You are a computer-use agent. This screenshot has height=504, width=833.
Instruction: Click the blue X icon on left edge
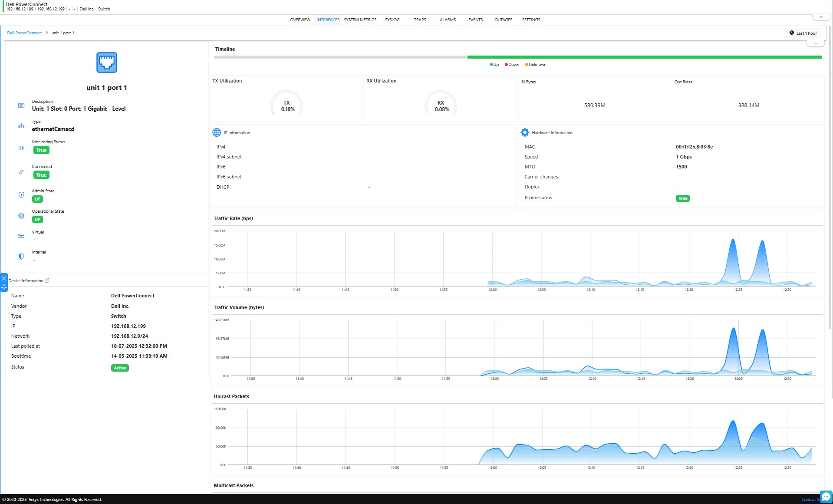4,278
